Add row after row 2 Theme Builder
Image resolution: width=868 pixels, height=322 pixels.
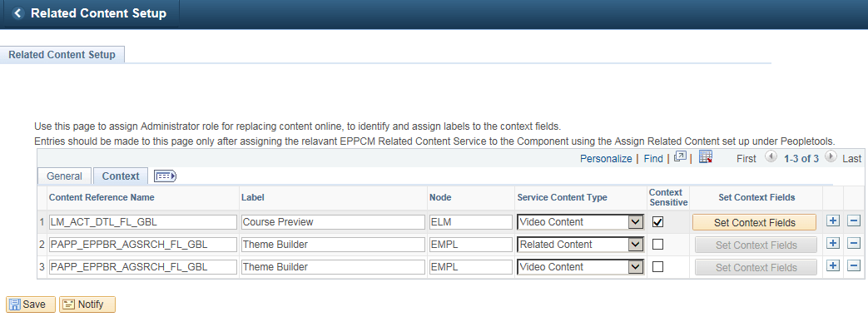tap(832, 244)
